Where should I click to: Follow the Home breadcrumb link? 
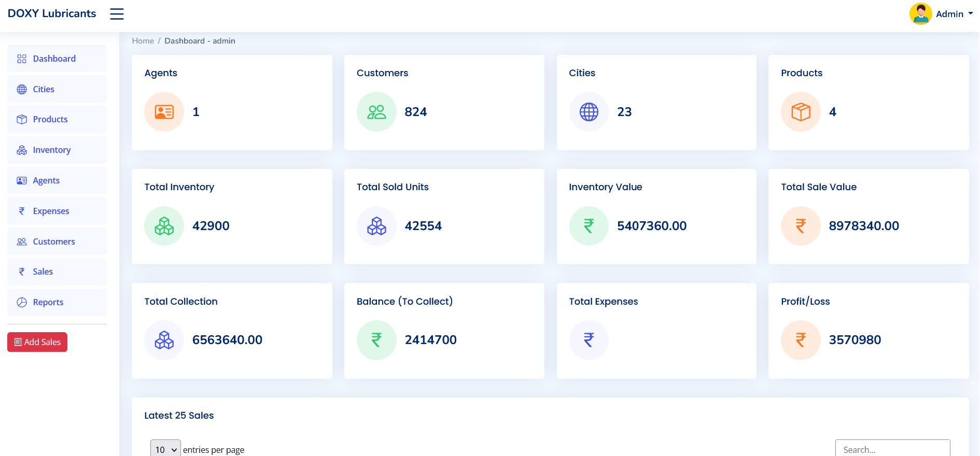(143, 41)
